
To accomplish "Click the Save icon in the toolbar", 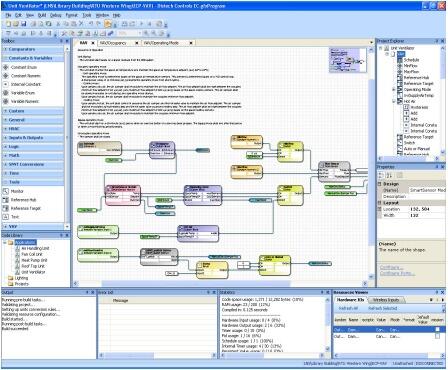I will 23,24.
